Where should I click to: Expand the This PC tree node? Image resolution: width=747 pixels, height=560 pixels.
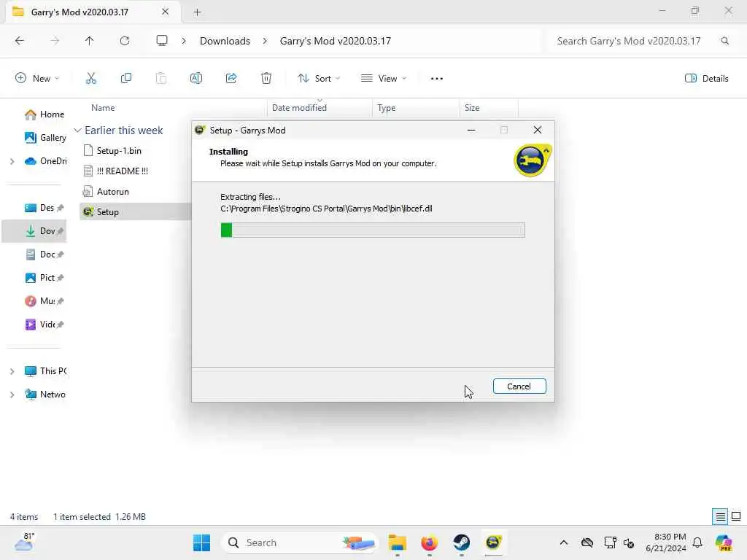tap(12, 371)
